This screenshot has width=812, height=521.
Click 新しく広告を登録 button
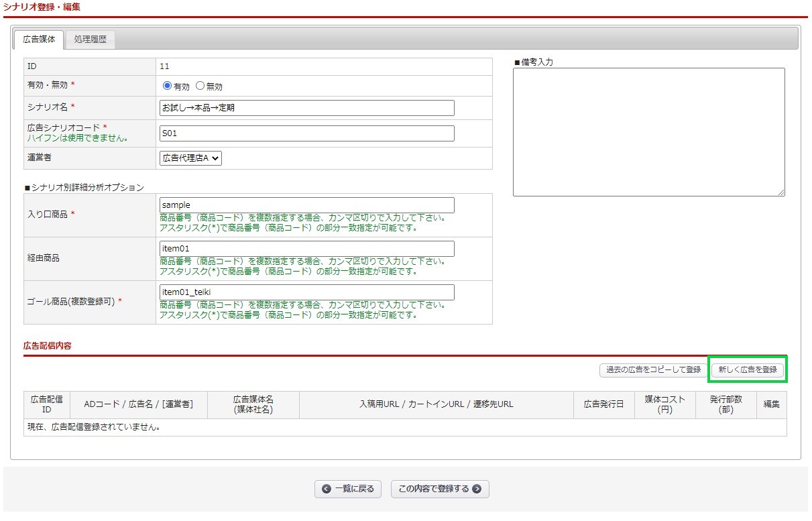(x=747, y=369)
